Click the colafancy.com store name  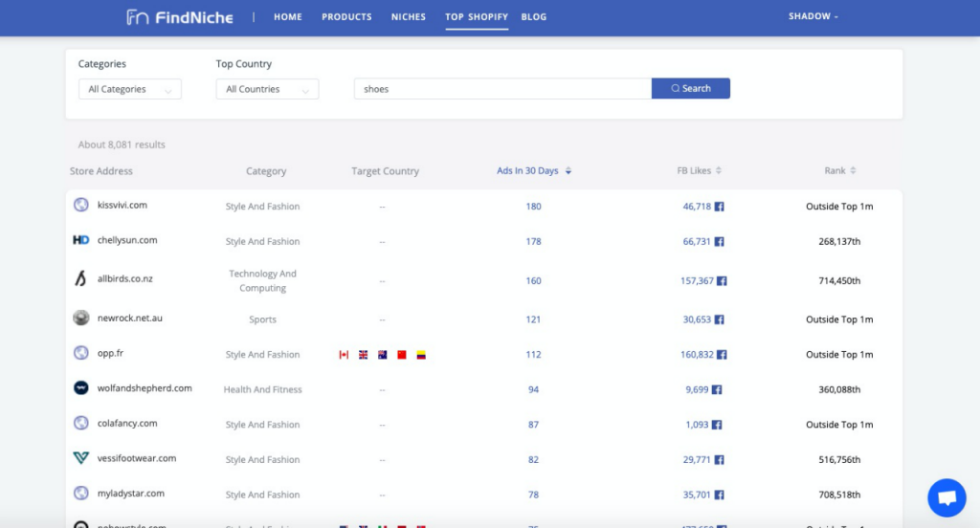pos(127,423)
